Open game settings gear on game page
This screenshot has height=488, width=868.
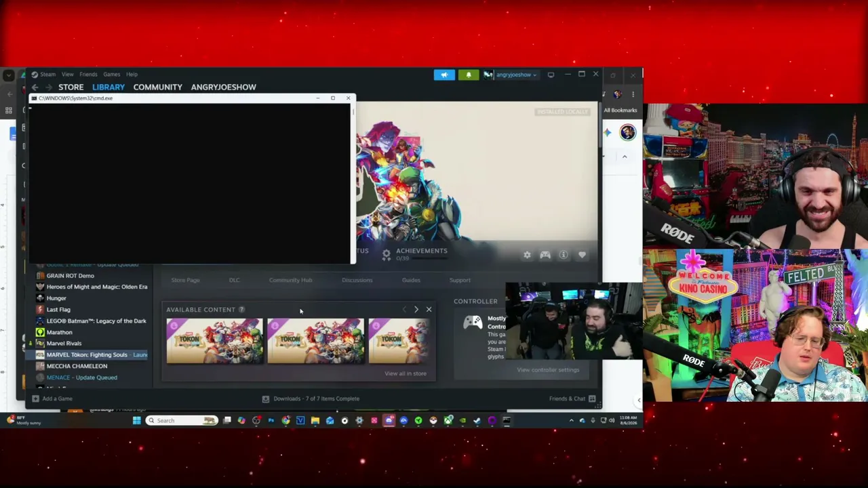(x=527, y=255)
